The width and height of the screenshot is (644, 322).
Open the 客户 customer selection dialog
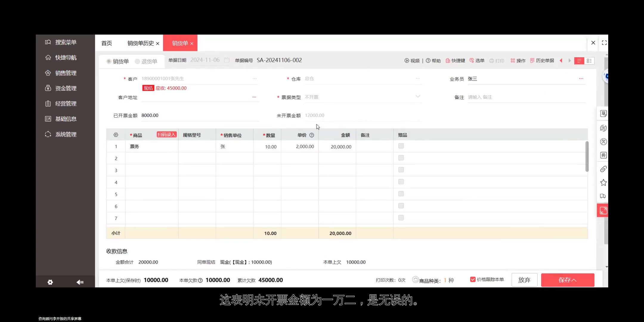tap(254, 78)
